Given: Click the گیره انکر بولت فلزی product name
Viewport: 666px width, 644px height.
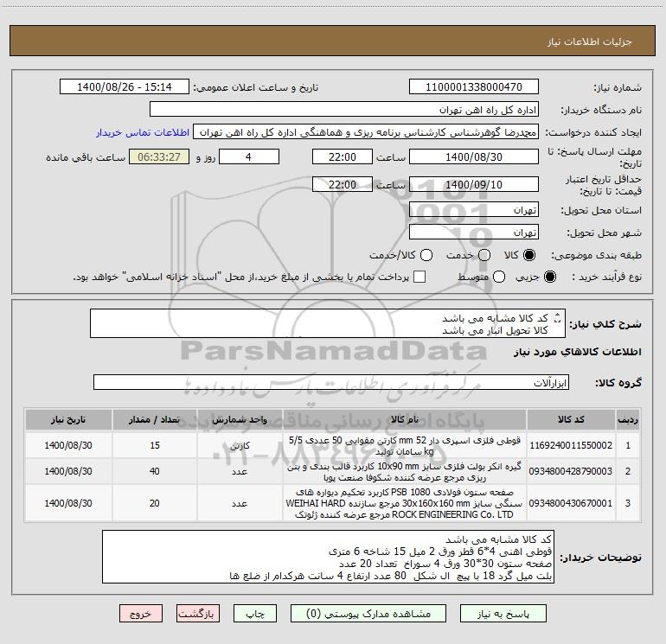Looking at the screenshot, I should pyautogui.click(x=405, y=472).
